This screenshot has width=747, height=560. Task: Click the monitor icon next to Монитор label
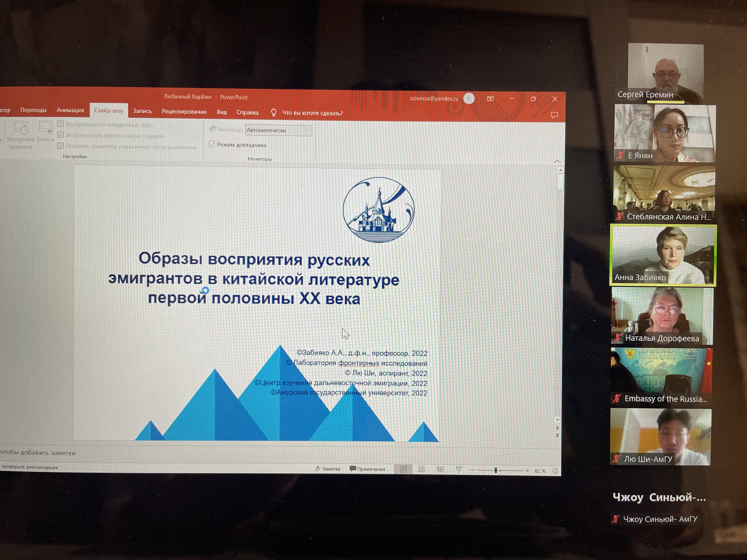click(x=213, y=129)
